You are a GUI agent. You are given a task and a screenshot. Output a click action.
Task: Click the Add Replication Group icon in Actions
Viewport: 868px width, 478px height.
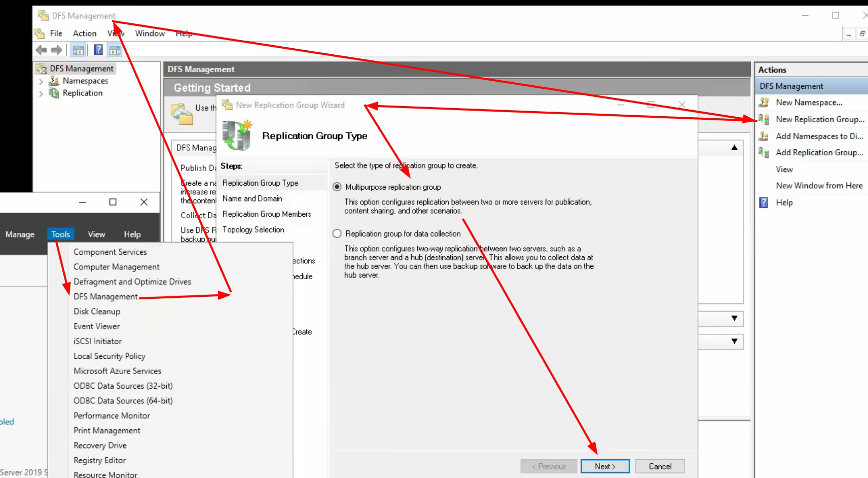[764, 152]
